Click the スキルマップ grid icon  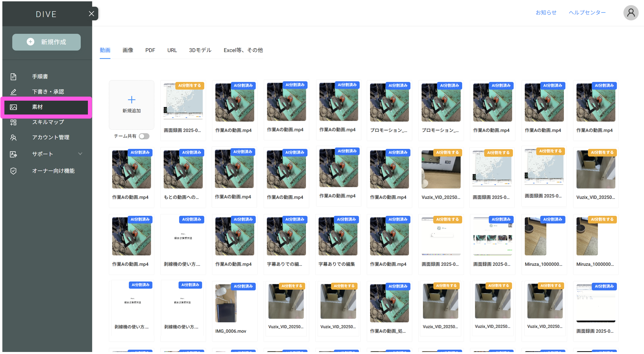(14, 122)
